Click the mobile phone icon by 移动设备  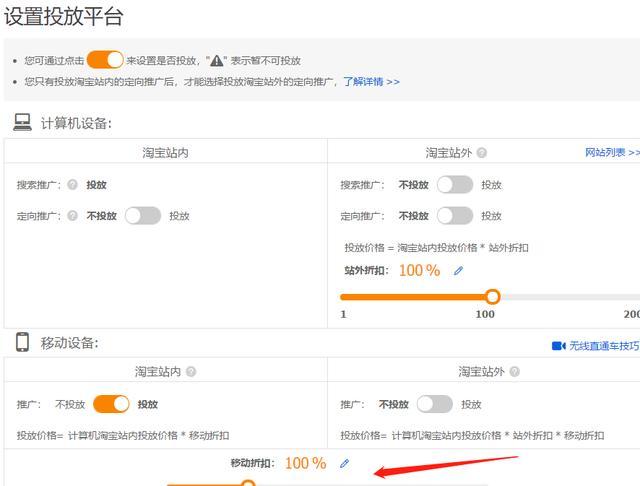[x=22, y=343]
